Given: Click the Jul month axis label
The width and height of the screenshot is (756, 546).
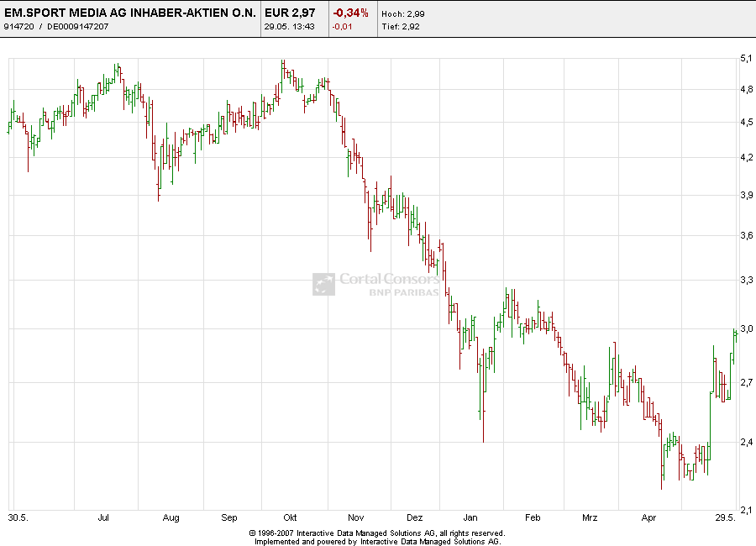Looking at the screenshot, I should [103, 517].
